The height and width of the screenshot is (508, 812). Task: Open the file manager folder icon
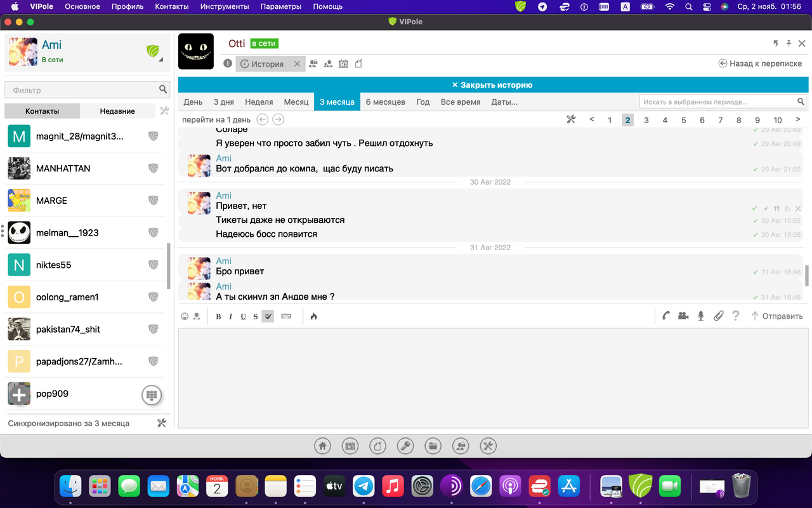click(x=433, y=446)
